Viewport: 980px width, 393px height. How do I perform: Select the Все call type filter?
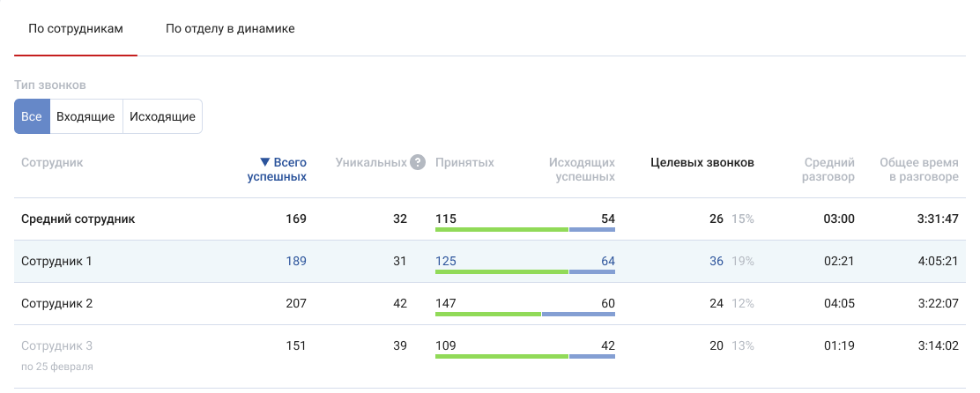click(32, 116)
